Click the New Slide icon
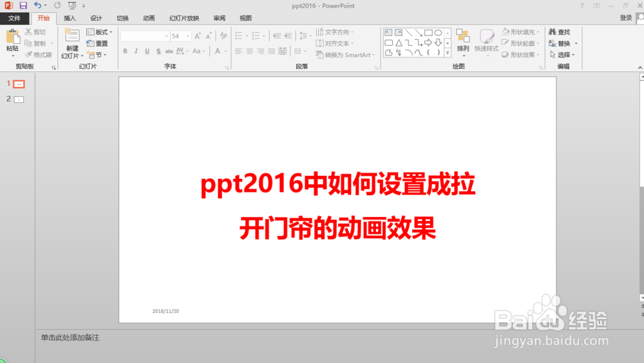The height and width of the screenshot is (363, 644). (x=72, y=35)
